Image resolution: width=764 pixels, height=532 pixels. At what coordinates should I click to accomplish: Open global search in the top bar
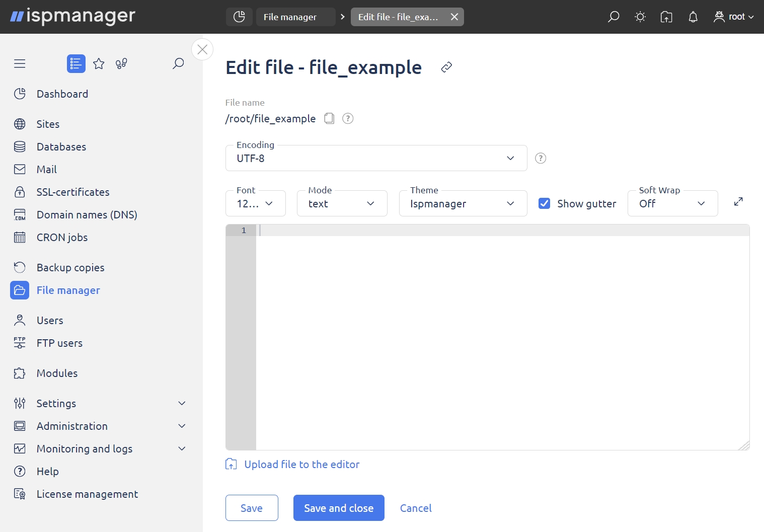614,17
